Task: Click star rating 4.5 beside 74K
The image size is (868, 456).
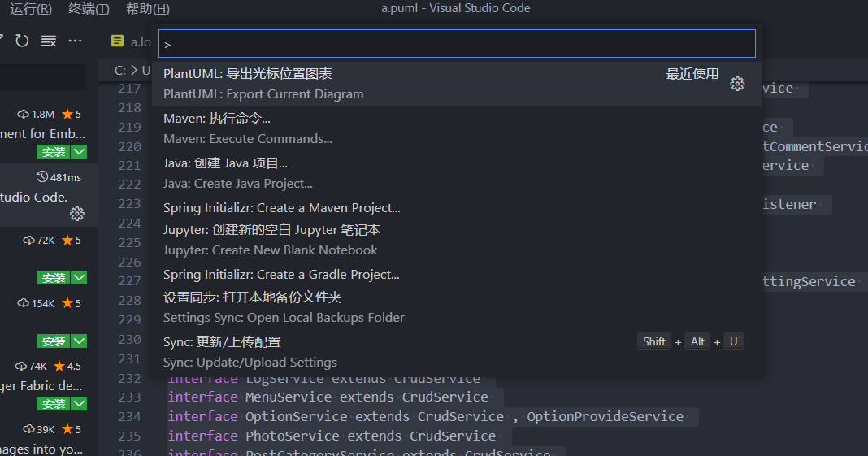Action: click(x=67, y=367)
